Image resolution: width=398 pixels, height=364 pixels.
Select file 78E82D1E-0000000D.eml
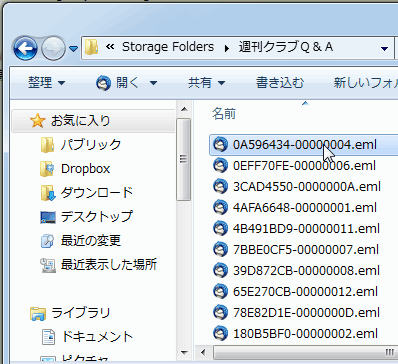tap(306, 313)
